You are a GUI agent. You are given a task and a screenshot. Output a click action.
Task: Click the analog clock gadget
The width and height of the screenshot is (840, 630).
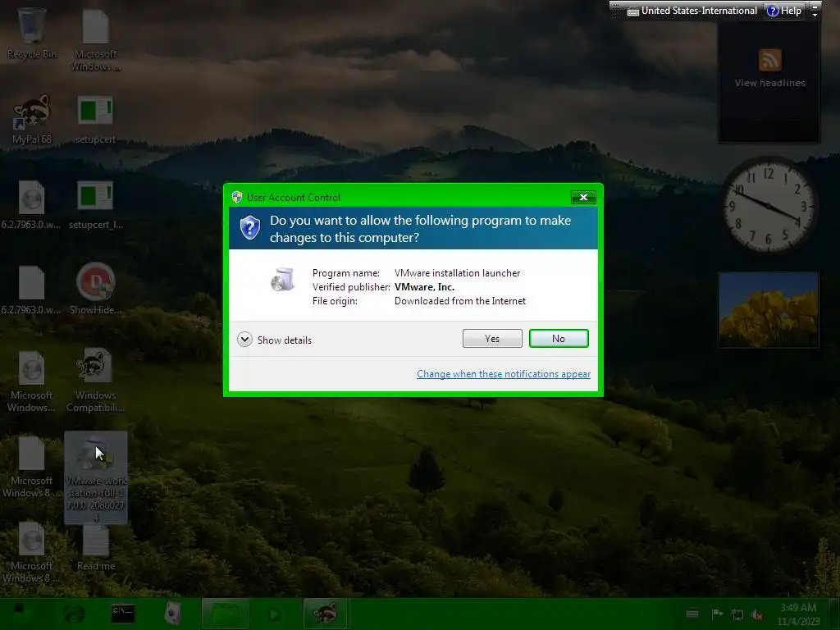769,206
